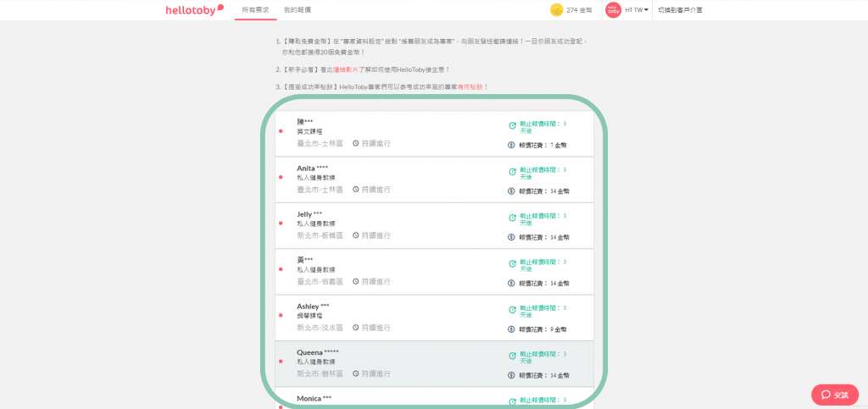Switch to the 我的報價 tab
The width and height of the screenshot is (868, 409).
297,10
